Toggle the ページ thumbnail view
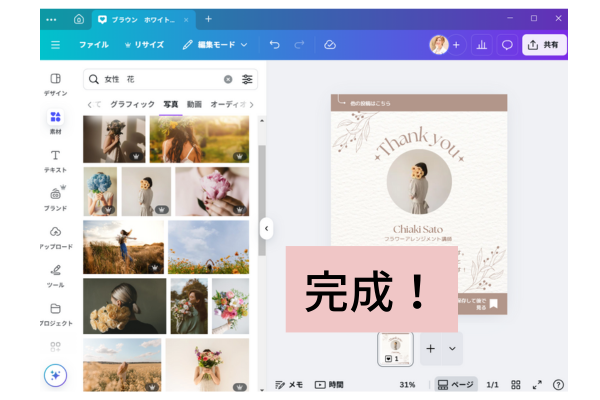This screenshot has height=400, width=600. pos(456,384)
